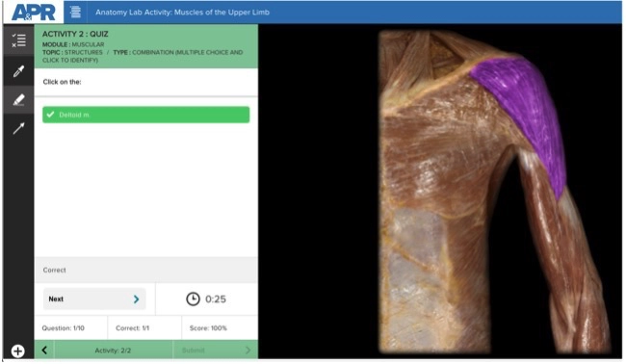Select the arrow pointer tool in sidebar
Image resolution: width=626 pixels, height=364 pixels.
click(x=18, y=128)
